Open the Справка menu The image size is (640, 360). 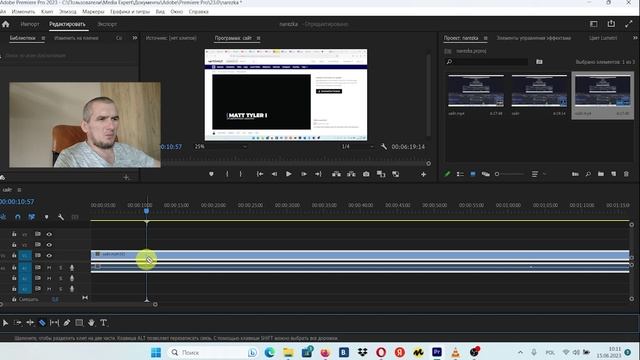[x=199, y=12]
